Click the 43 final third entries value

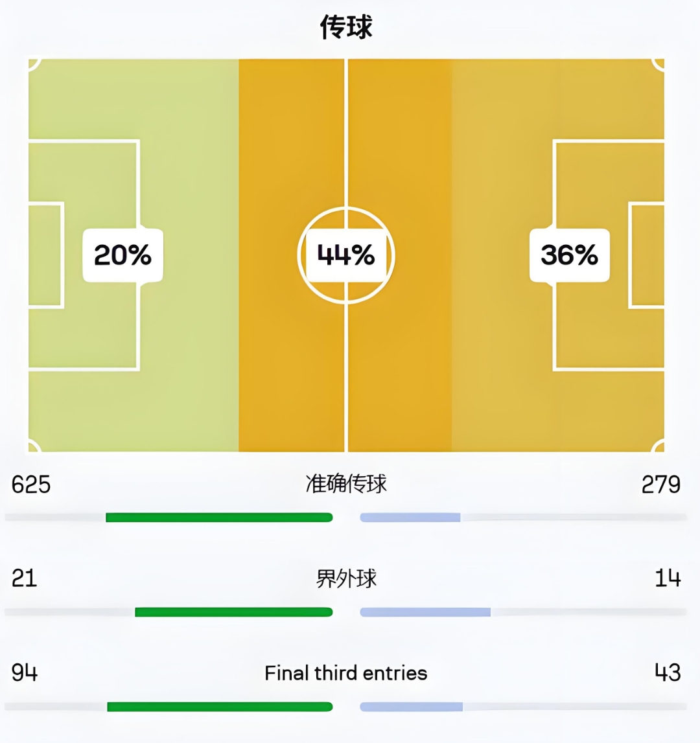click(668, 673)
